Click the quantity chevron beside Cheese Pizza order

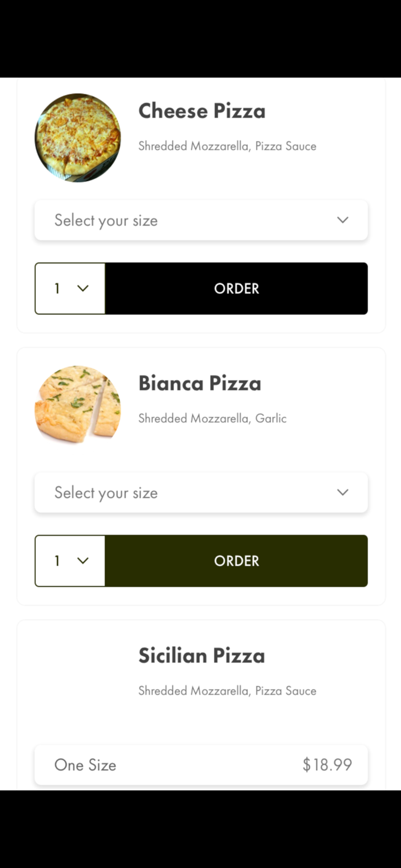point(83,288)
